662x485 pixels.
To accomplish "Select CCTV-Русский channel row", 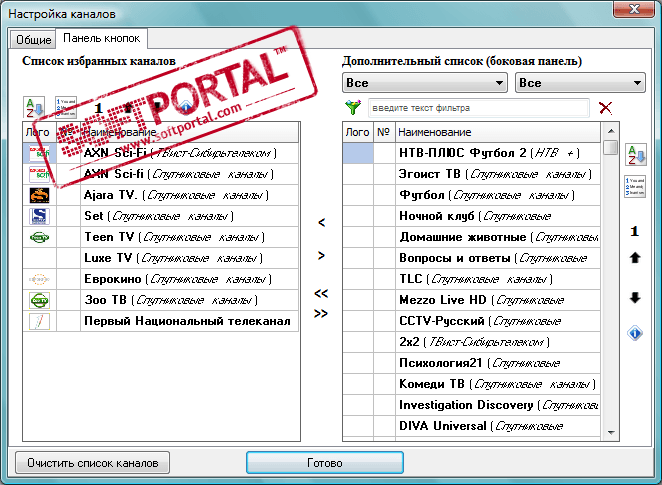I will coord(472,321).
